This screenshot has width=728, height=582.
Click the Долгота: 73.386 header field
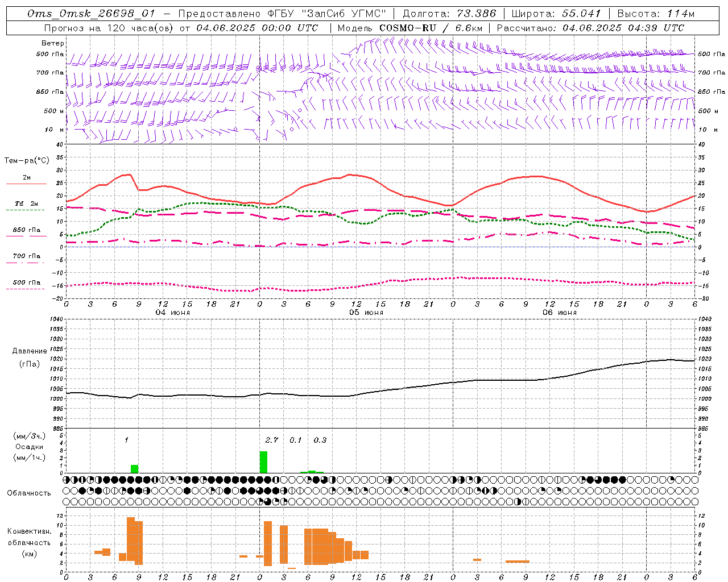pos(449,14)
